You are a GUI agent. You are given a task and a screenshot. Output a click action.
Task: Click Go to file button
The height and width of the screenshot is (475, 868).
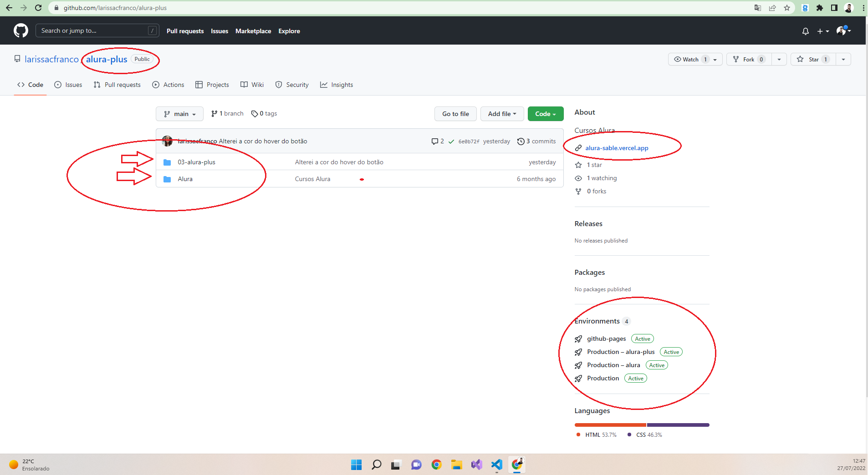tap(455, 114)
